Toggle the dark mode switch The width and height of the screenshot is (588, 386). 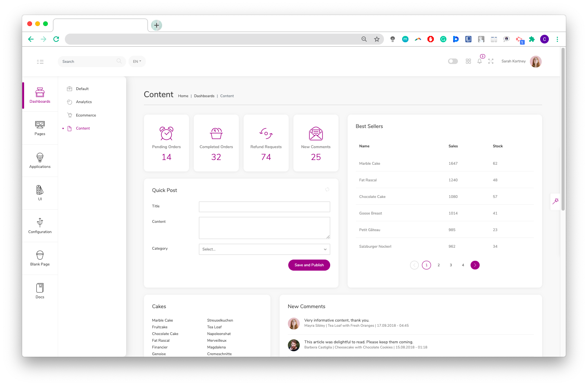coord(453,61)
